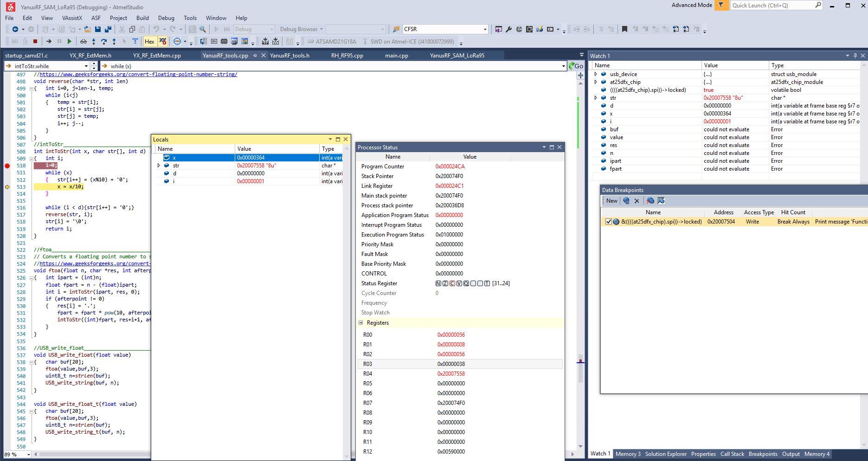Close the YanuxRF_tools.cpp tab
The width and height of the screenshot is (868, 461).
(264, 56)
